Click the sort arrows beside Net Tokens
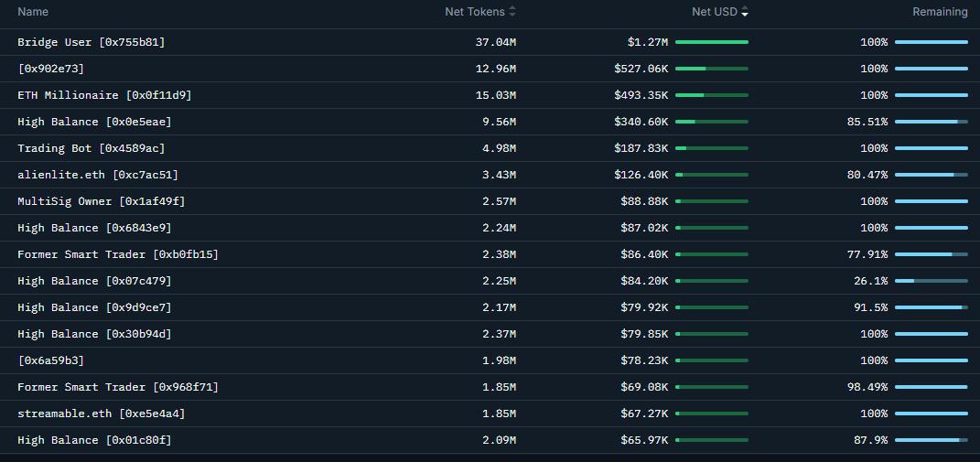Viewport: 980px width, 462px height. [512, 12]
